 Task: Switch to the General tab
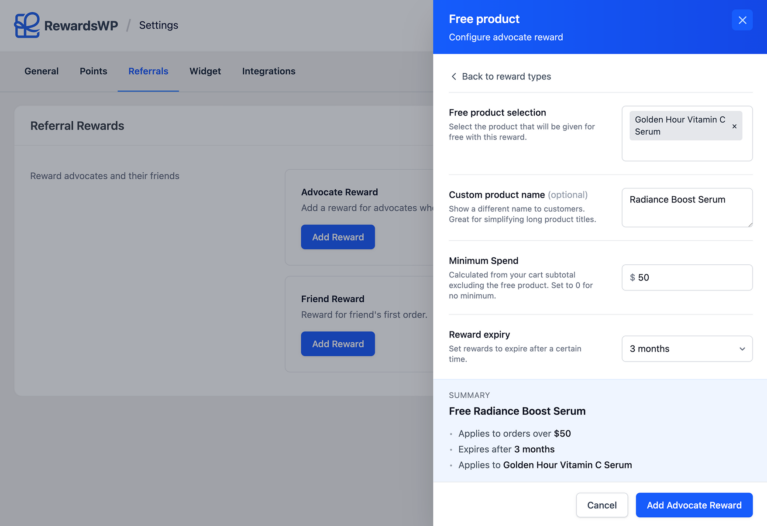pyautogui.click(x=41, y=71)
